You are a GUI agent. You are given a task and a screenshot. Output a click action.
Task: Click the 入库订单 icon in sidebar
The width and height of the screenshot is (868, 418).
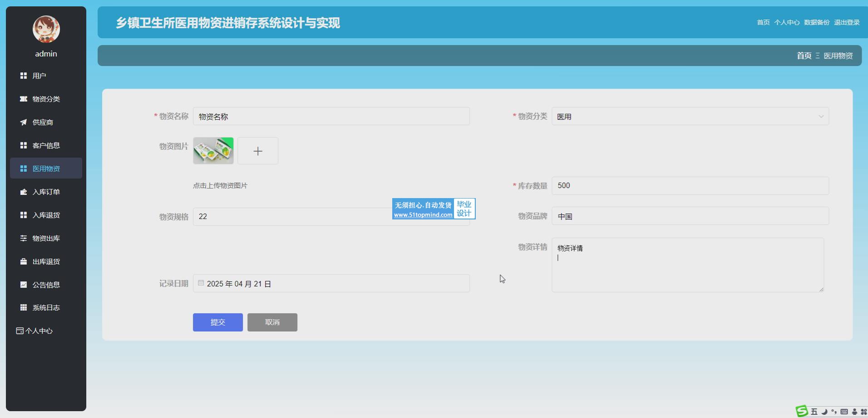point(24,192)
